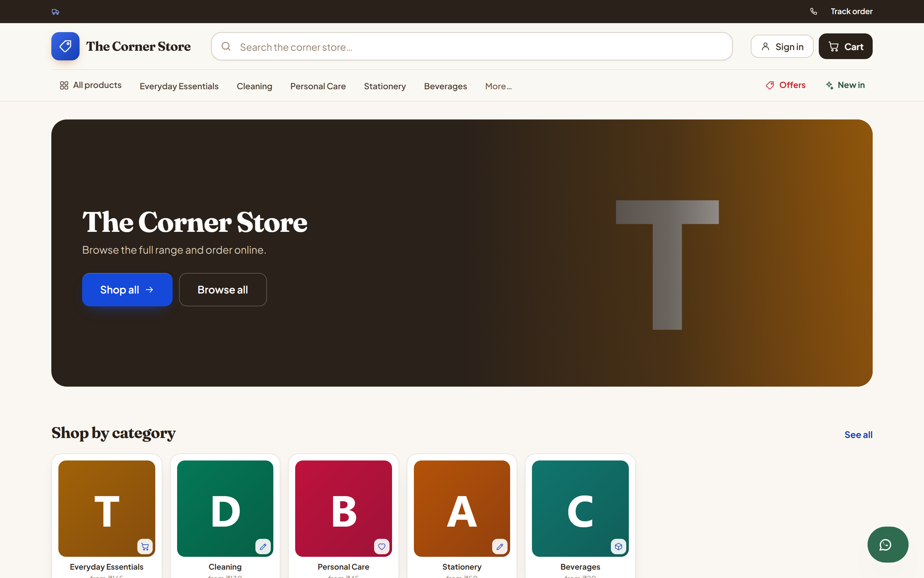Click the blue price-tag store logo
Image resolution: width=924 pixels, height=578 pixels.
[65, 46]
